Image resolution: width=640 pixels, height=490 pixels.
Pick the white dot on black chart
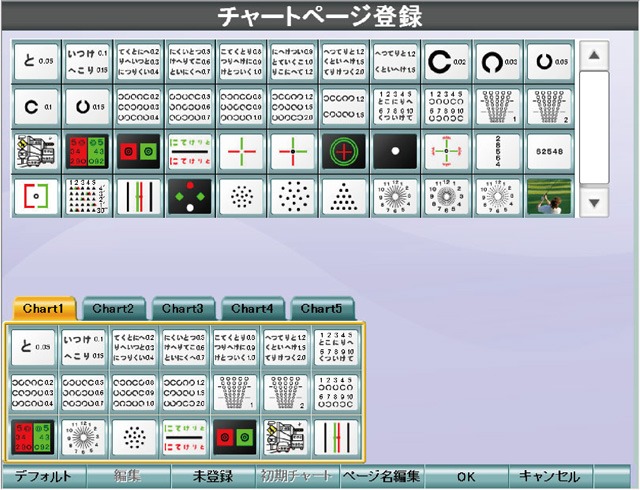point(395,151)
